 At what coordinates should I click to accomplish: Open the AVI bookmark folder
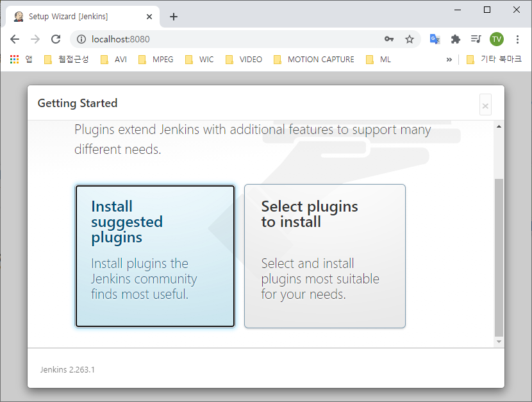[114, 60]
